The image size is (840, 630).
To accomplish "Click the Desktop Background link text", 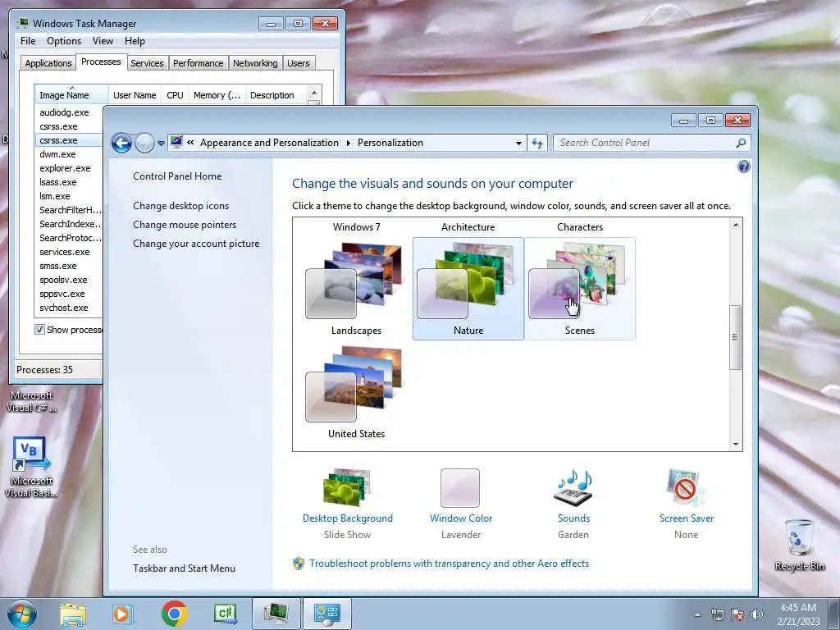I will (348, 518).
